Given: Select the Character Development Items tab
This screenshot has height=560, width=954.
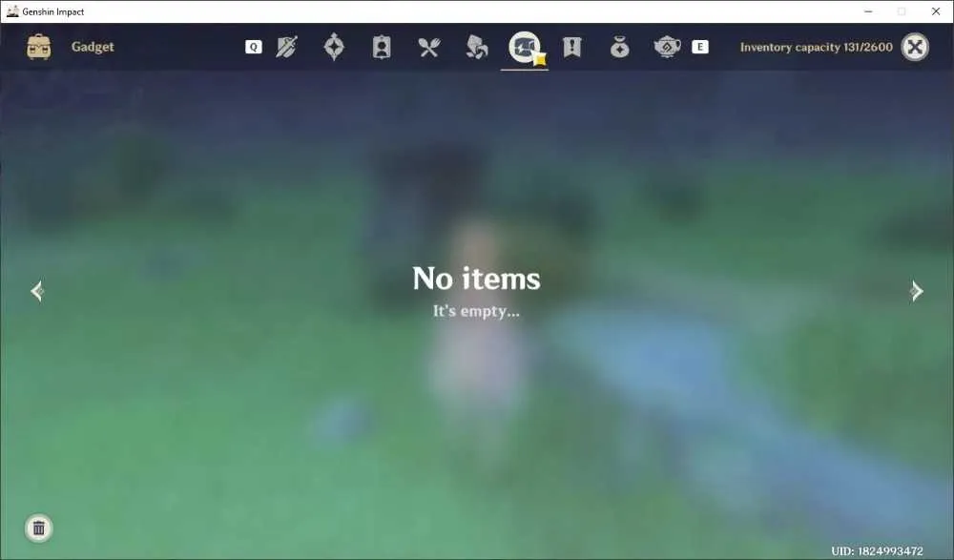Looking at the screenshot, I should [382, 47].
